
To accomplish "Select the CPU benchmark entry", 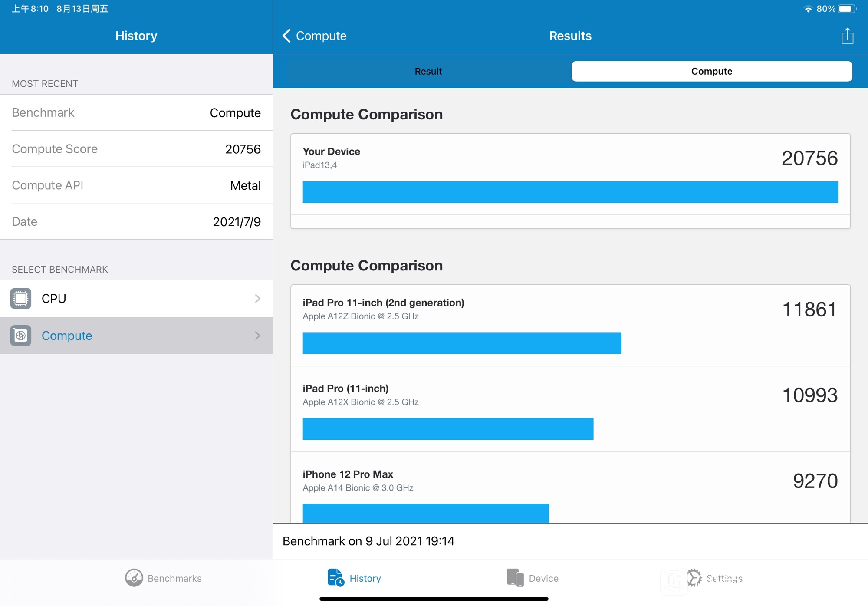I will click(x=136, y=299).
